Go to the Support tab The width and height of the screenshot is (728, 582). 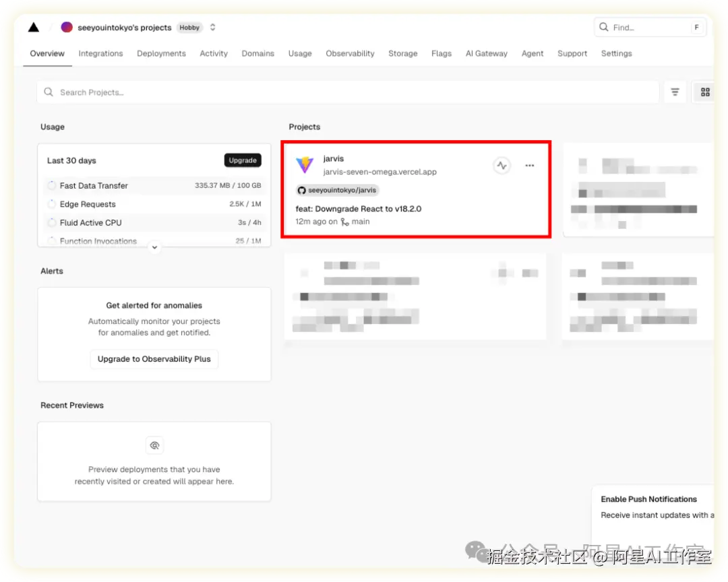pyautogui.click(x=572, y=53)
